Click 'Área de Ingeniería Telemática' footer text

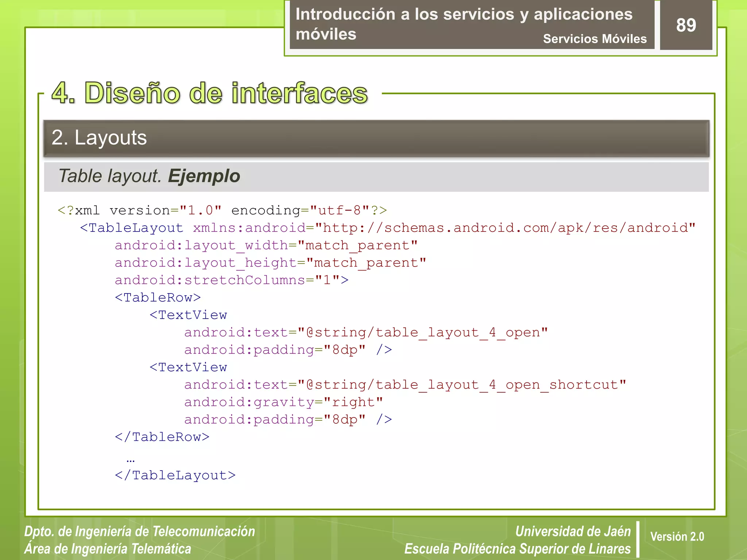point(108,549)
